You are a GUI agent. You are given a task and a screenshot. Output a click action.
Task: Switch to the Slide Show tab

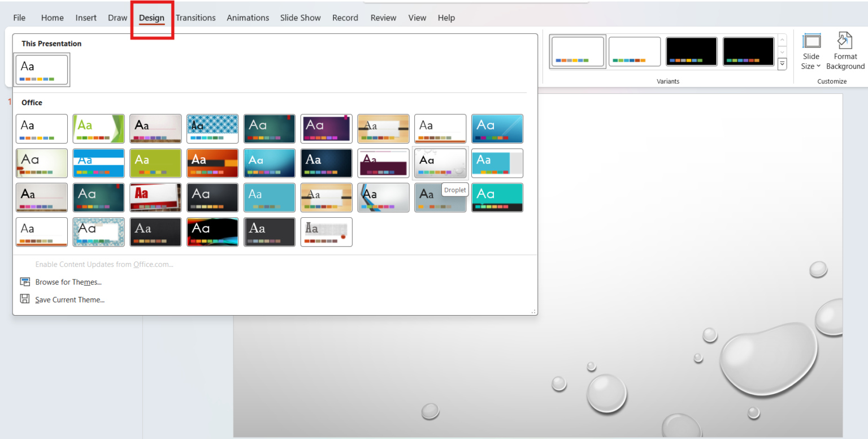click(x=300, y=18)
